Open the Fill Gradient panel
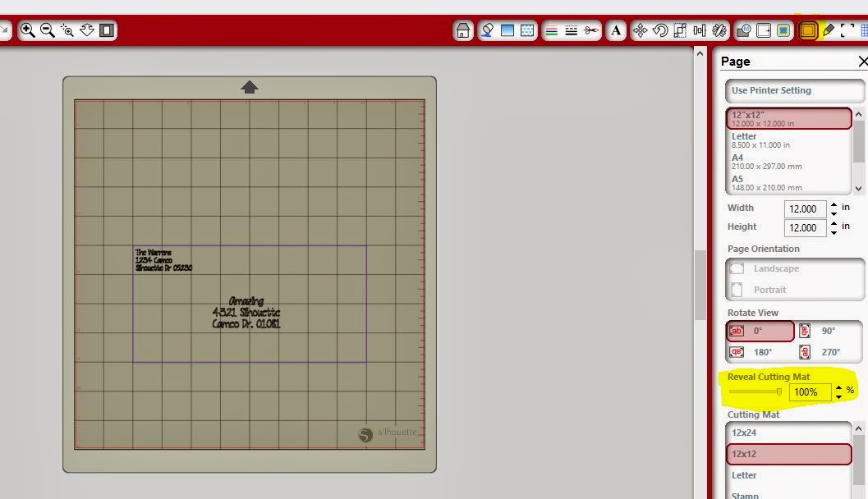 tap(507, 30)
